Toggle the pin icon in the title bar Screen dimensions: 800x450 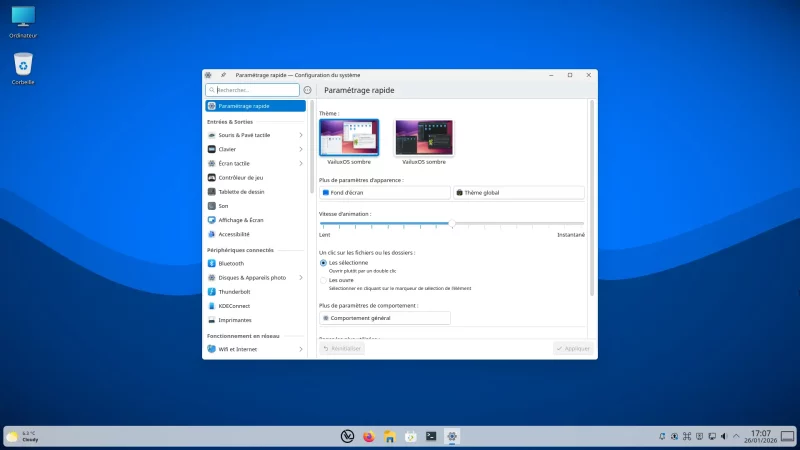223,75
